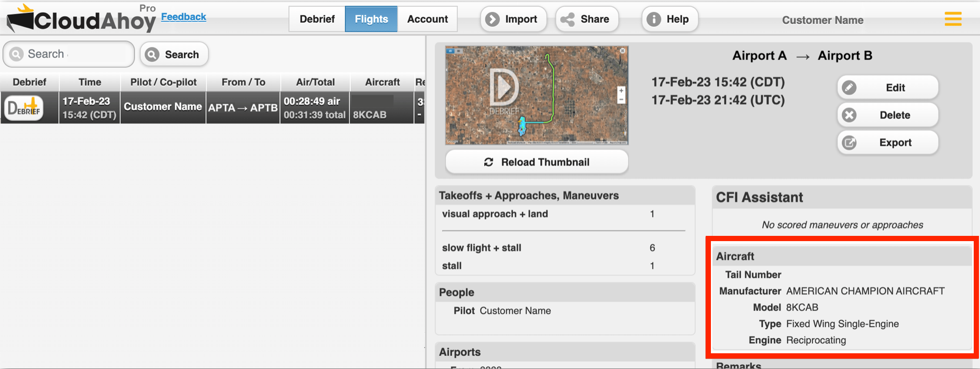This screenshot has width=980, height=369.
Task: Zoom in on map thumbnail
Action: tap(621, 91)
